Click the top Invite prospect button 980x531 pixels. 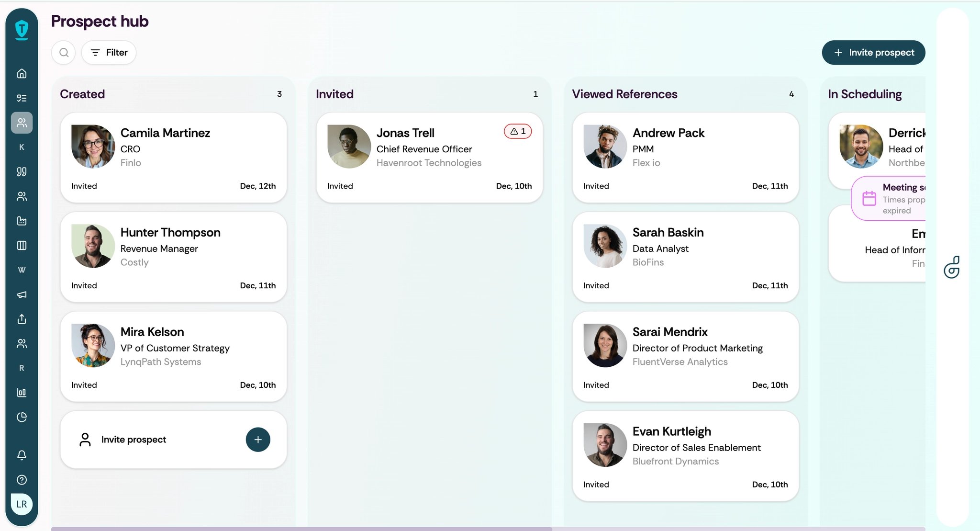click(x=873, y=52)
